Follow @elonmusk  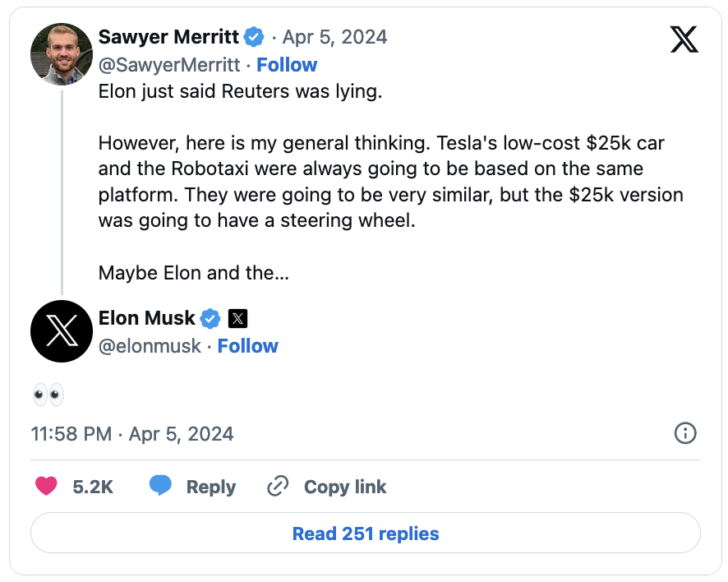click(248, 346)
